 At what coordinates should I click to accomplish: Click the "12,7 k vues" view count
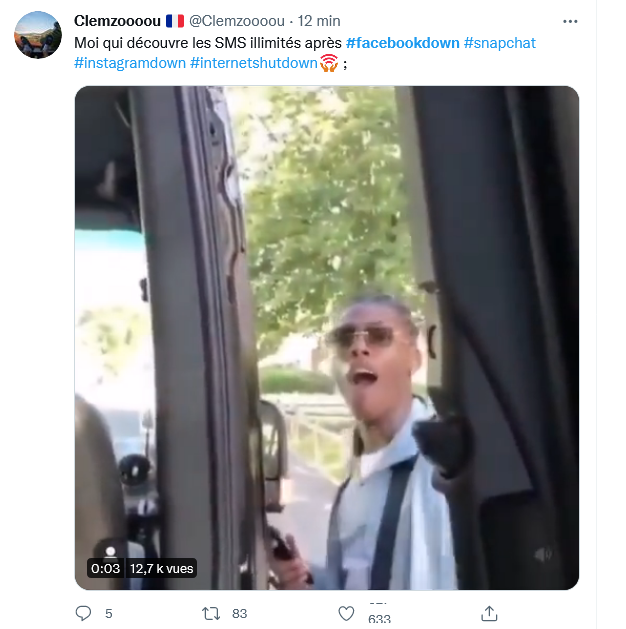pyautogui.click(x=162, y=568)
